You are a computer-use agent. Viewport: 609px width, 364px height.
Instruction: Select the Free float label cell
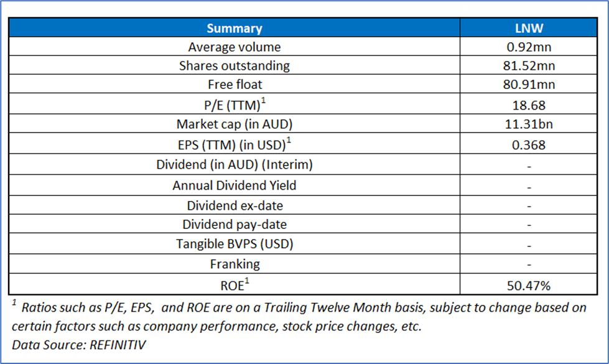tap(234, 85)
